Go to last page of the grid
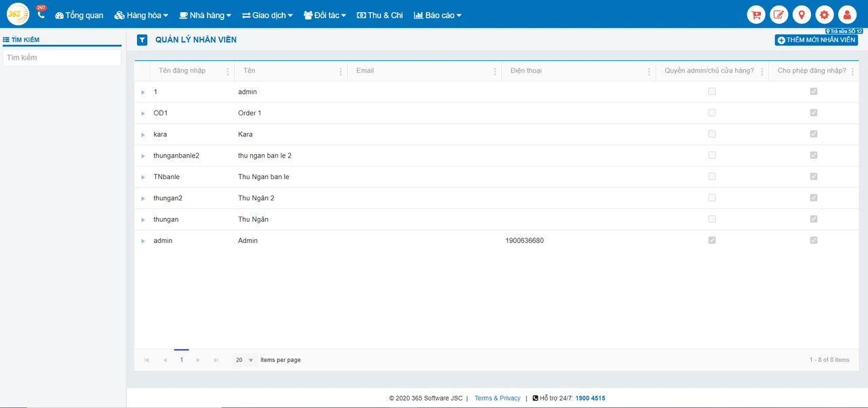The width and height of the screenshot is (868, 408). point(216,360)
